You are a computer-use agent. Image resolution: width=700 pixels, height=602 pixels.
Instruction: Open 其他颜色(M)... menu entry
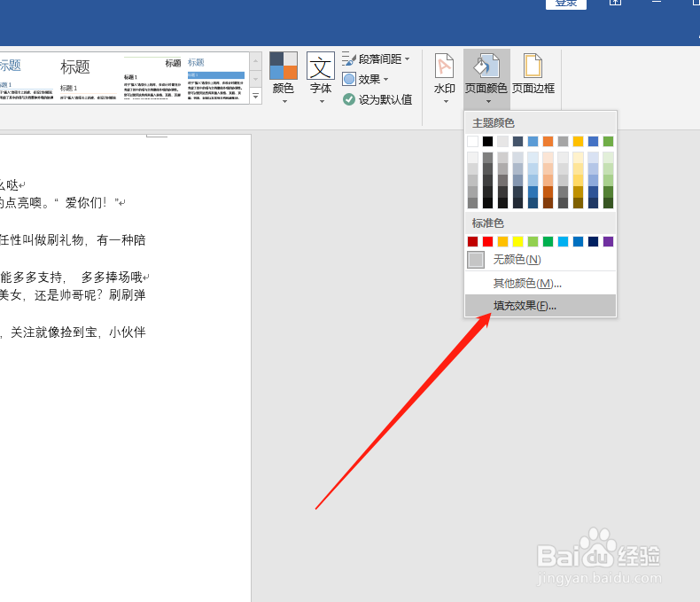coord(541,283)
